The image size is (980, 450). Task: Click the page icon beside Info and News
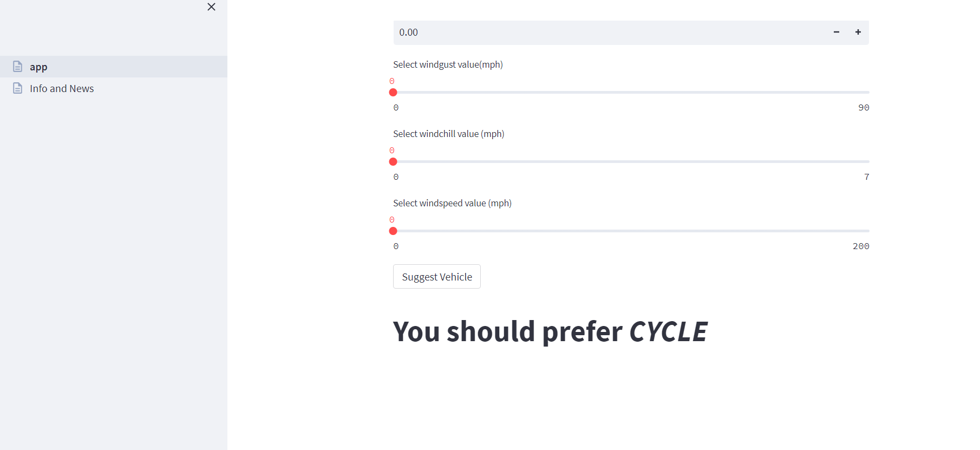pos(18,88)
